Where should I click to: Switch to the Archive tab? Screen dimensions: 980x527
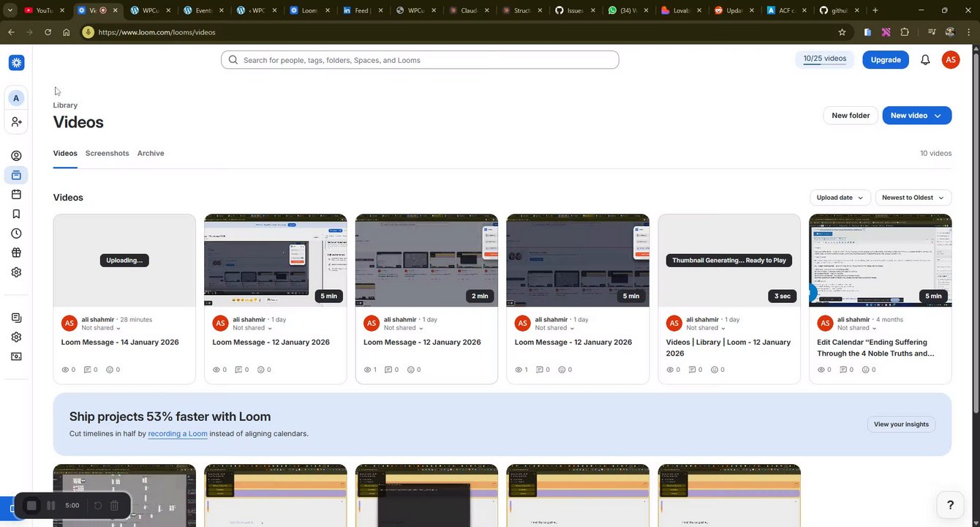[x=151, y=153]
